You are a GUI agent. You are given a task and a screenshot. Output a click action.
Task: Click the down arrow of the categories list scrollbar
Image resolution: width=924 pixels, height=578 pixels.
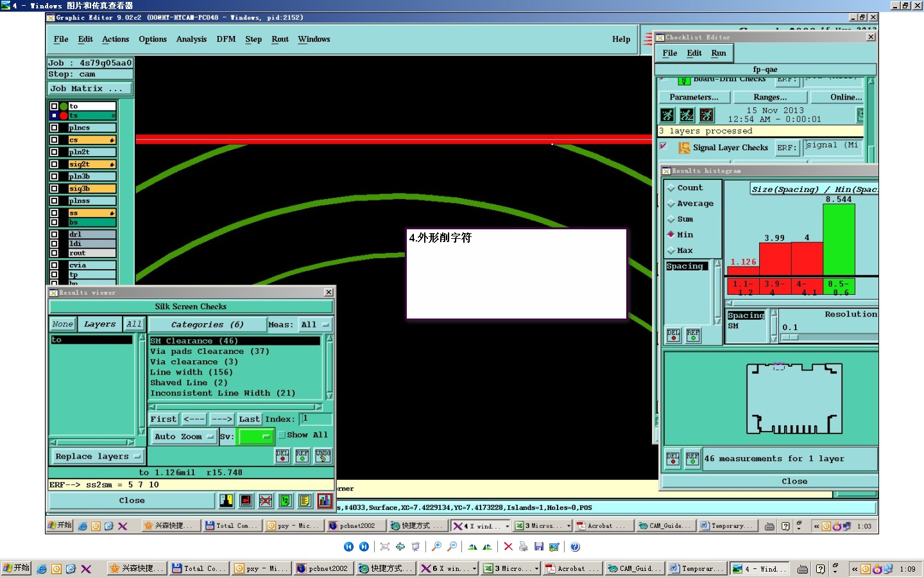(329, 396)
